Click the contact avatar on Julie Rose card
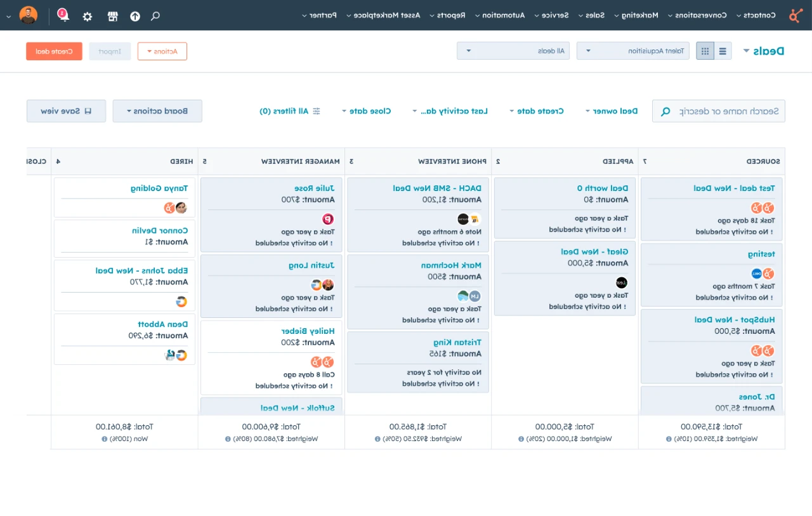This screenshot has height=516, width=812. pyautogui.click(x=328, y=219)
